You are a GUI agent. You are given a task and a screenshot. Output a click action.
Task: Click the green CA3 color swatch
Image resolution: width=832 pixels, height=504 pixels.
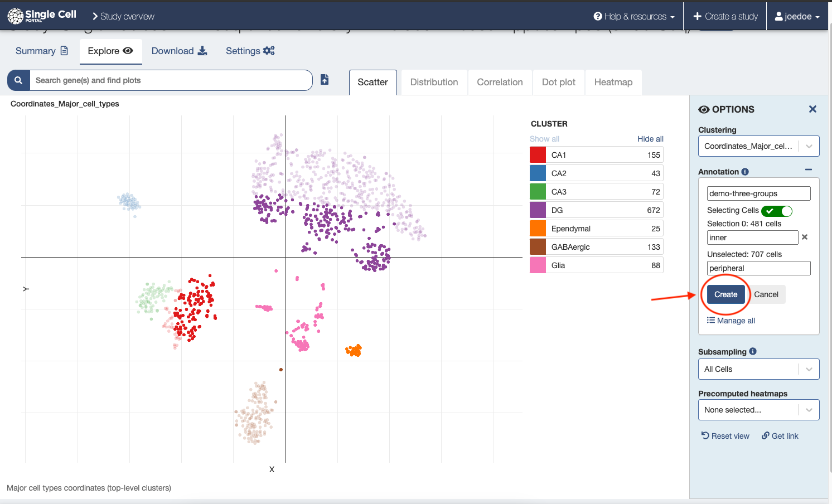pos(538,192)
